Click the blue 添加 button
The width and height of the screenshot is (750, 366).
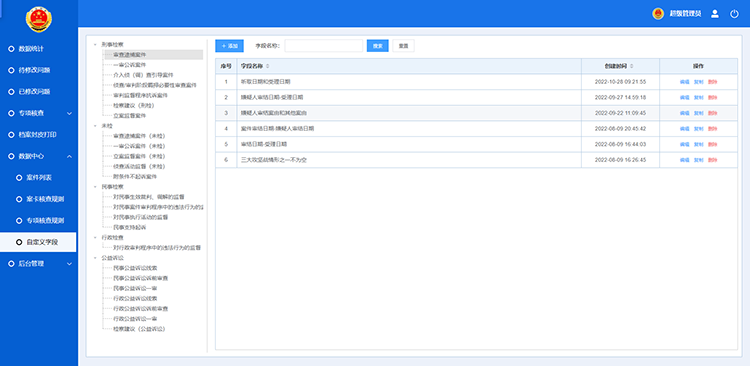click(230, 46)
